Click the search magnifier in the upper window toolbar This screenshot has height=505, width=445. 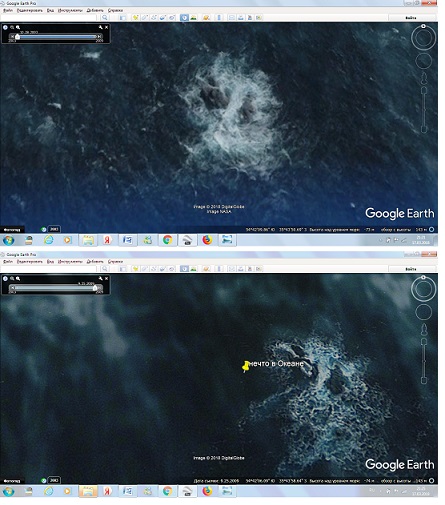105,18
